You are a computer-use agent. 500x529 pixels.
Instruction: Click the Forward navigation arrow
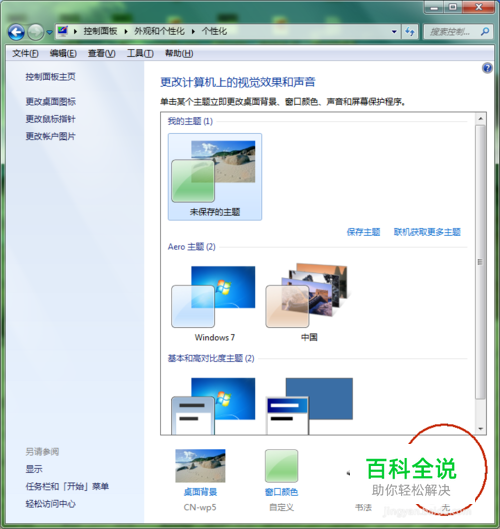35,32
